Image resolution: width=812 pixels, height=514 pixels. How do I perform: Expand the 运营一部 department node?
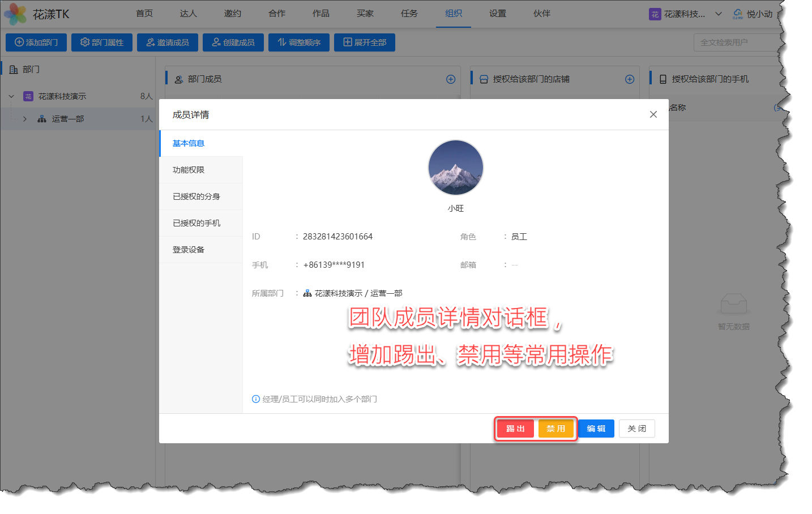click(25, 119)
